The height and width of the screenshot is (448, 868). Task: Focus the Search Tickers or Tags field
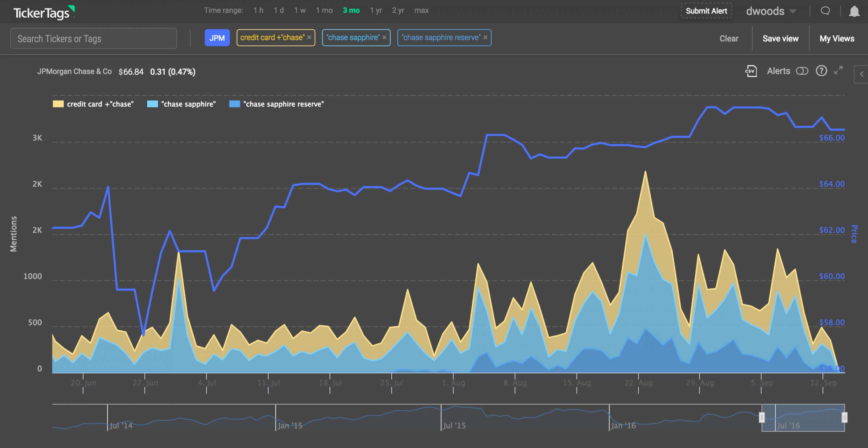[94, 38]
